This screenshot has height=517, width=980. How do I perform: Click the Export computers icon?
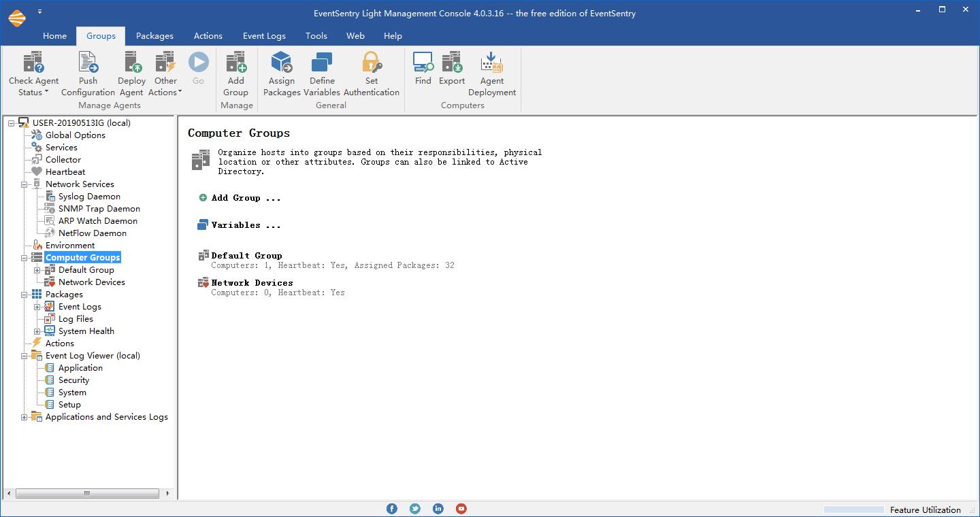[452, 63]
